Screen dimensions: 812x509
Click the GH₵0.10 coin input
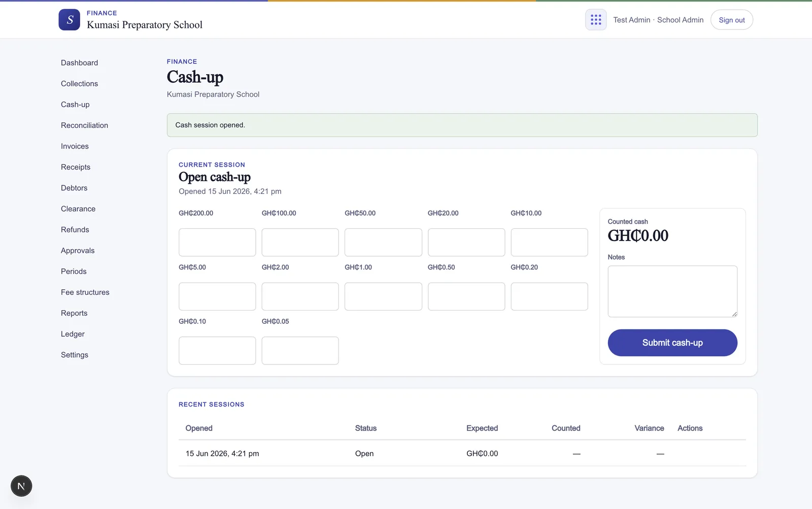pos(217,351)
